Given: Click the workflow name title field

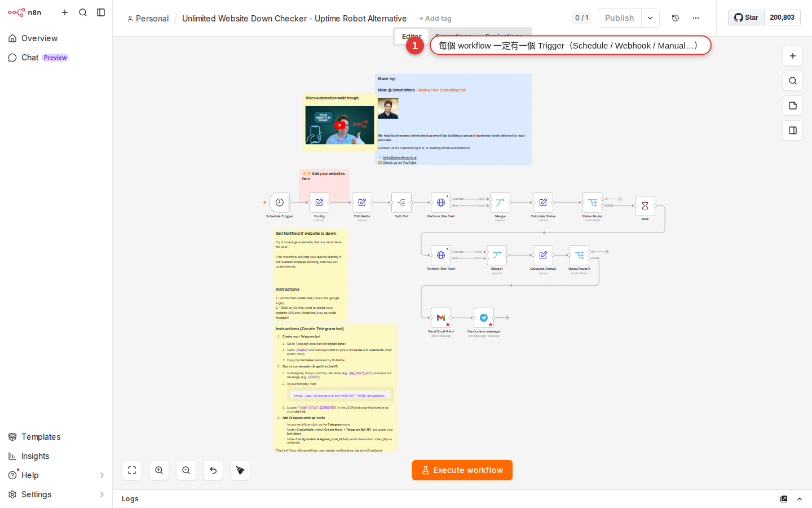Looking at the screenshot, I should (x=294, y=19).
